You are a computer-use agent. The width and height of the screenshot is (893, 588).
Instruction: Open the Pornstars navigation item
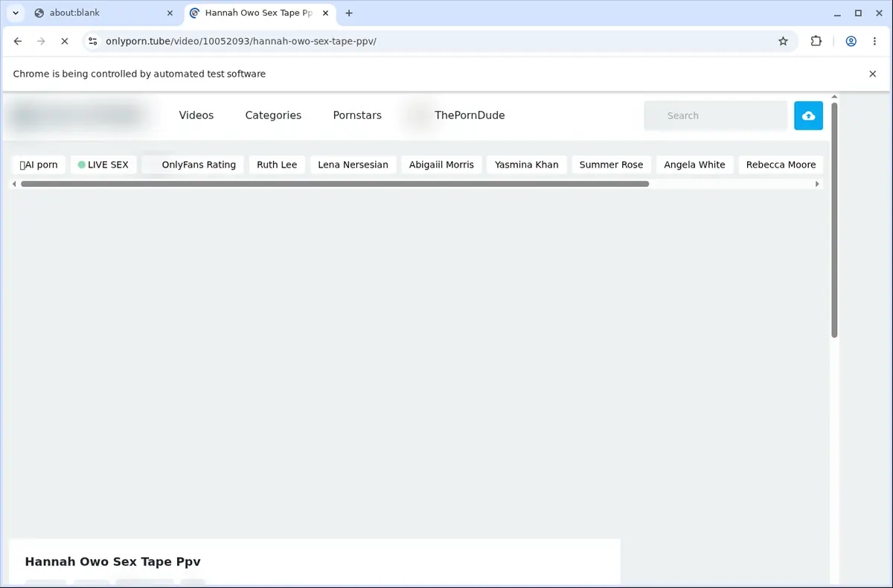[357, 115]
